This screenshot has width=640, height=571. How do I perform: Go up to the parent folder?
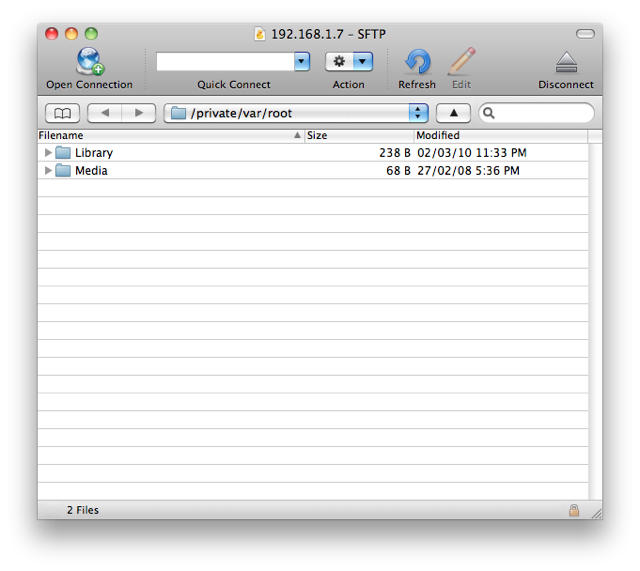(453, 113)
